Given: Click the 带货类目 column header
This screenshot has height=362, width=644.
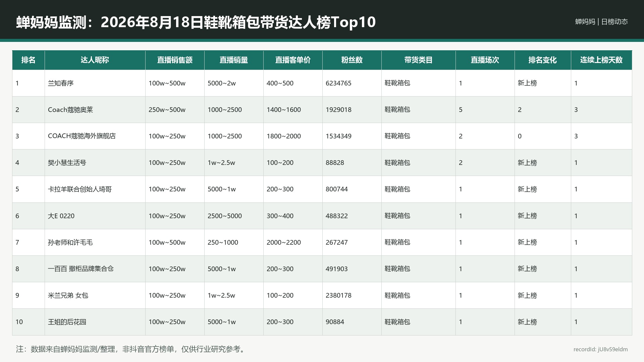Looking at the screenshot, I should tap(418, 60).
